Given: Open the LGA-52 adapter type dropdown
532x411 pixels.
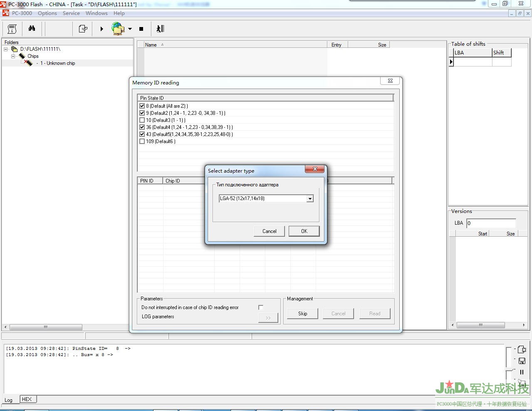Looking at the screenshot, I should [x=310, y=199].
